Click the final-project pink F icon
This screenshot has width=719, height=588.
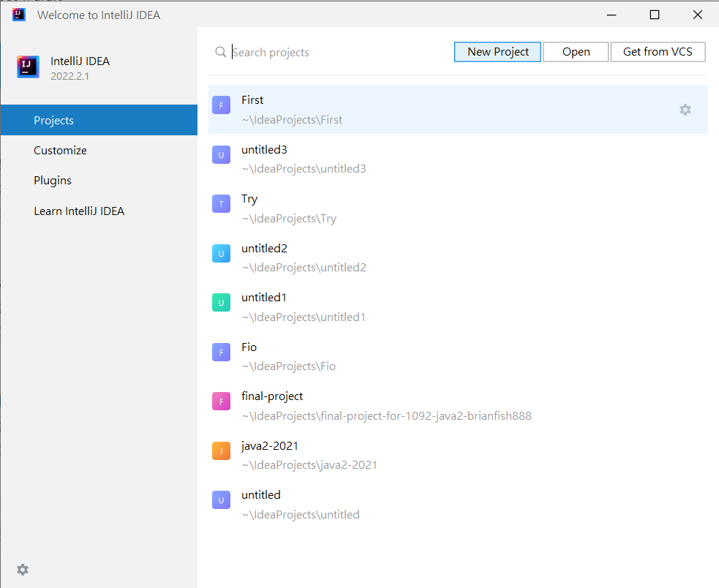point(221,402)
